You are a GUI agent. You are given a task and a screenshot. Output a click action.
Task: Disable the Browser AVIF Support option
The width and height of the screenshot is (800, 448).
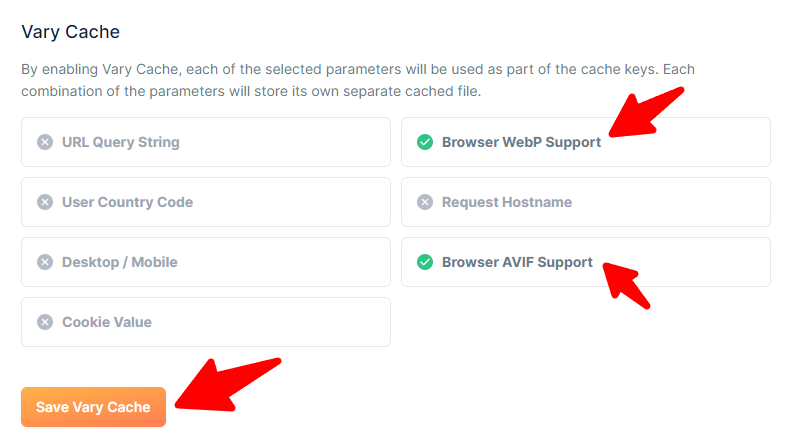(586, 262)
